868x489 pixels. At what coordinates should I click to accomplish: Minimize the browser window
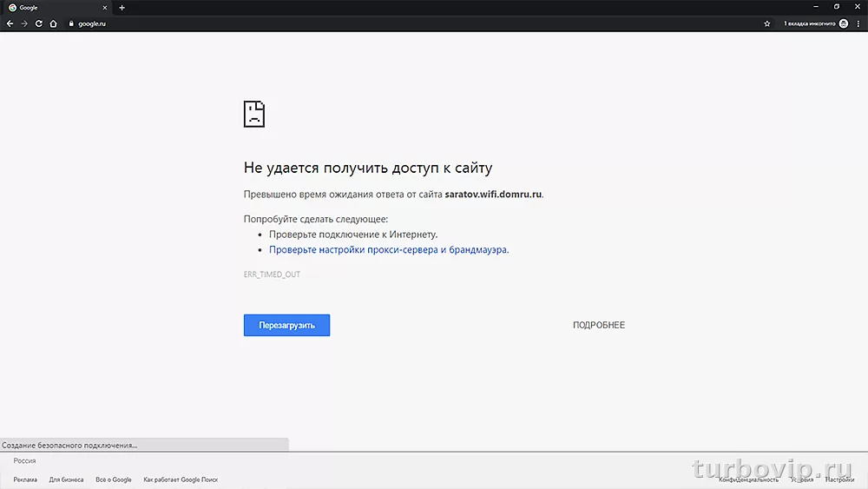coord(816,7)
